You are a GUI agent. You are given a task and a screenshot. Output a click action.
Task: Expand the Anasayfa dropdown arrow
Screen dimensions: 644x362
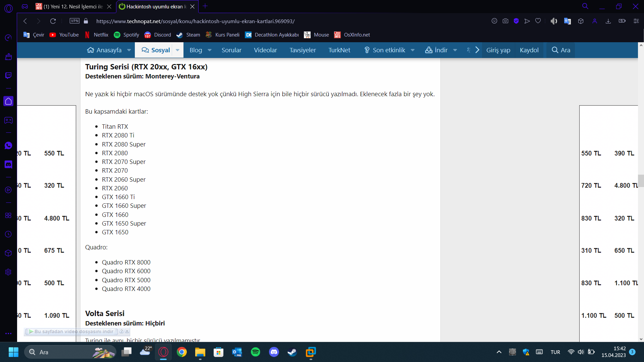[129, 50]
